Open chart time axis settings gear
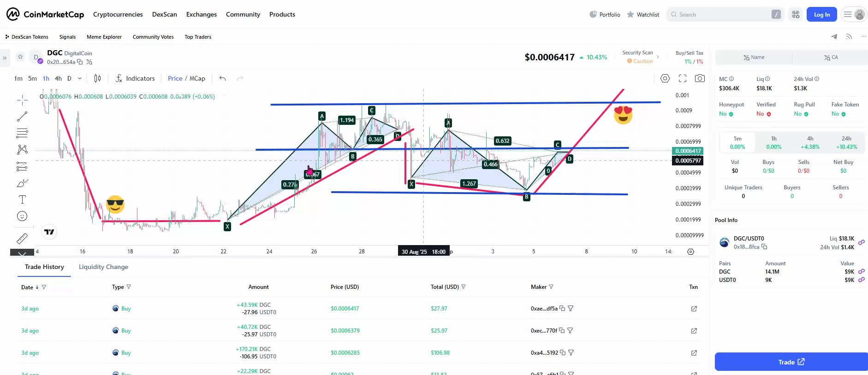868x375 pixels. pyautogui.click(x=690, y=252)
